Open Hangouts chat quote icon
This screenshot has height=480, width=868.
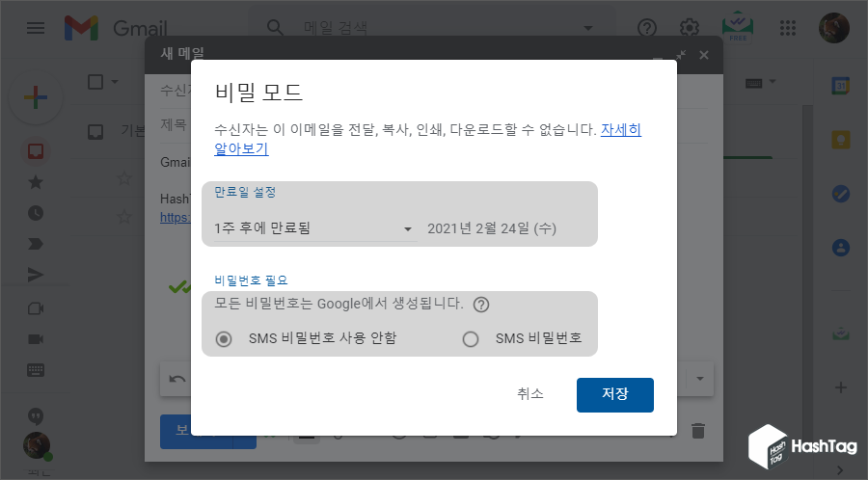[36, 416]
